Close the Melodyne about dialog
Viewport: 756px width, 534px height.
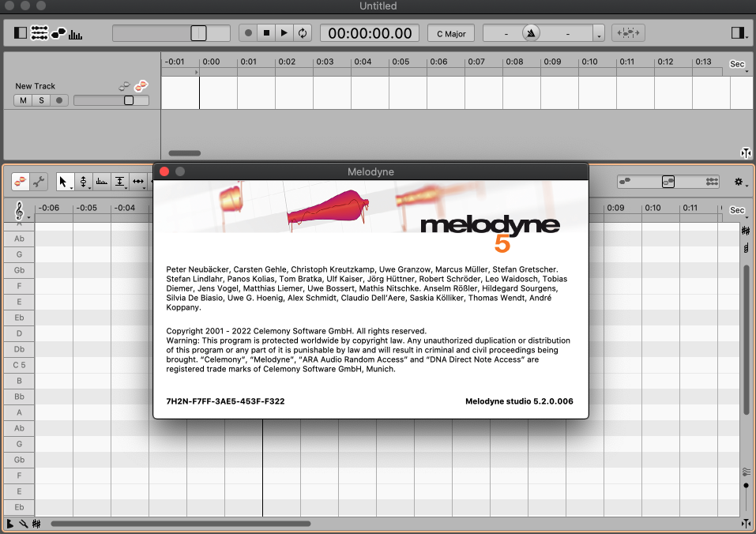pyautogui.click(x=164, y=171)
